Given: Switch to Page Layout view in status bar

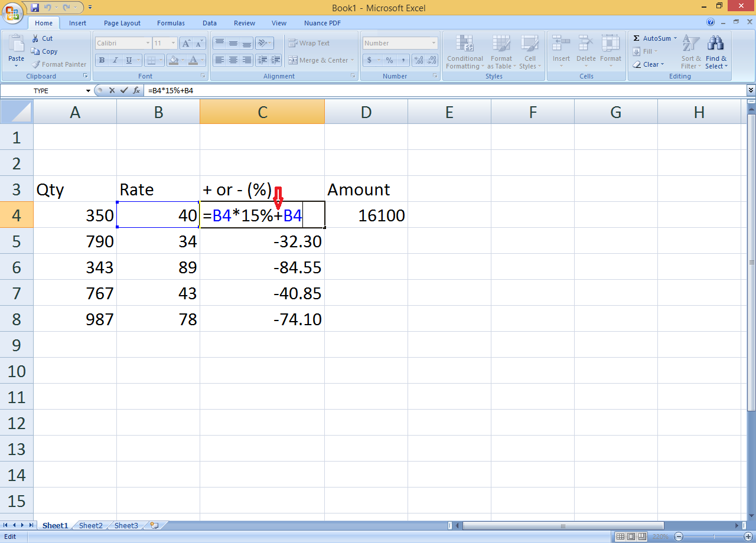Looking at the screenshot, I should 631,537.
